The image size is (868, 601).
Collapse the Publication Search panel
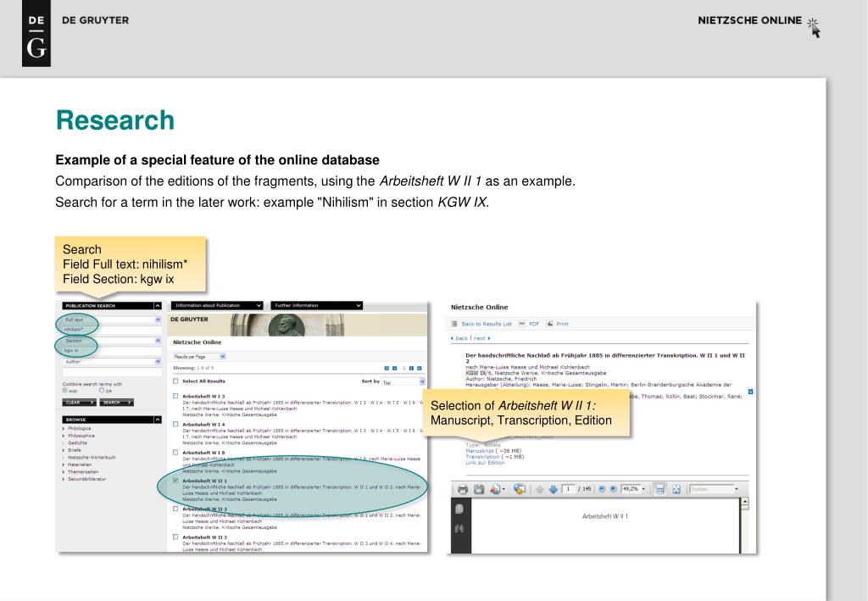click(157, 305)
